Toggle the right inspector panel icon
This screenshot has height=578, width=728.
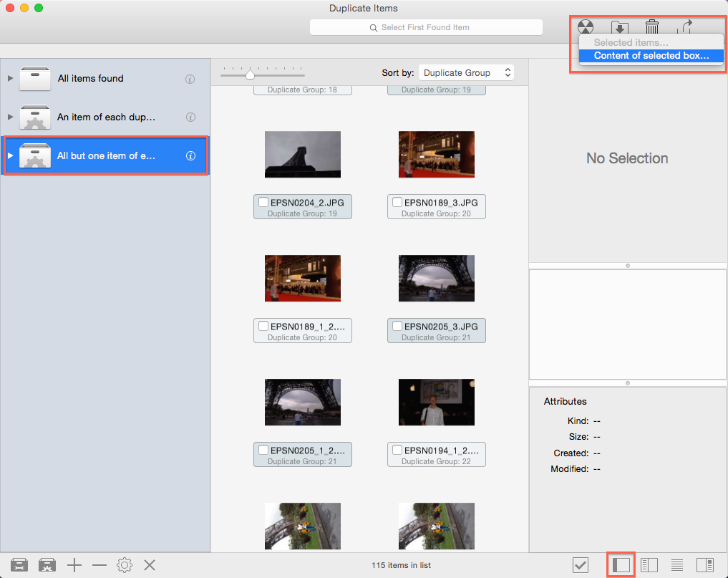coord(705,565)
